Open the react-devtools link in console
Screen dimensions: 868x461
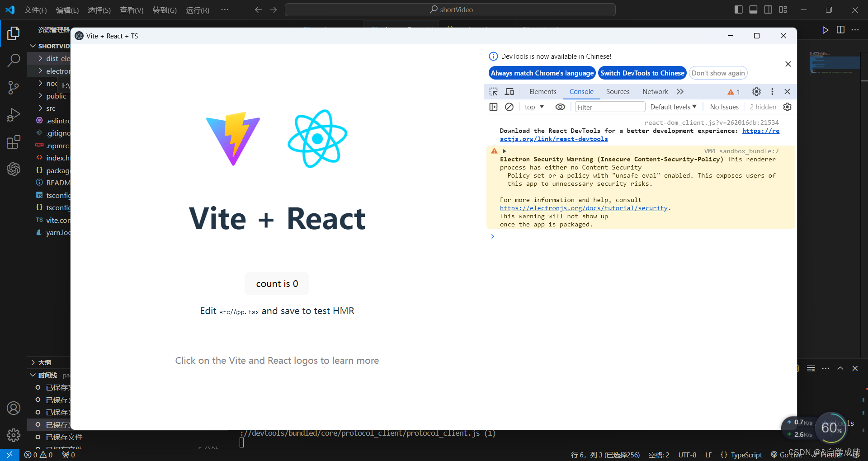click(554, 139)
